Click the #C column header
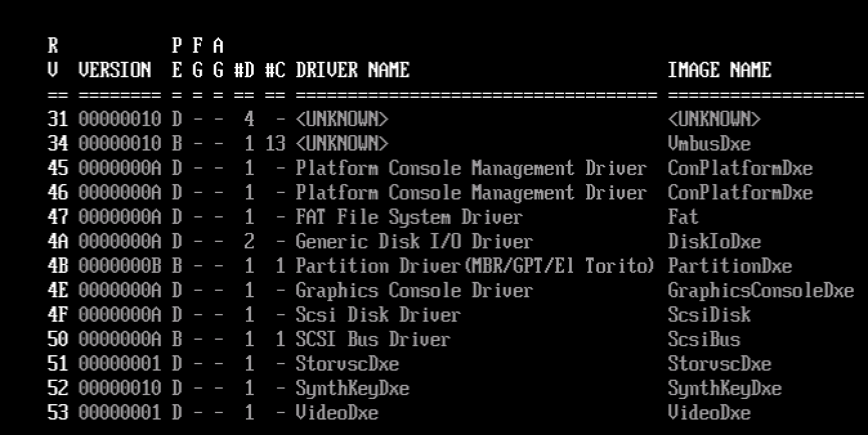The height and width of the screenshot is (435, 868). coord(275,69)
